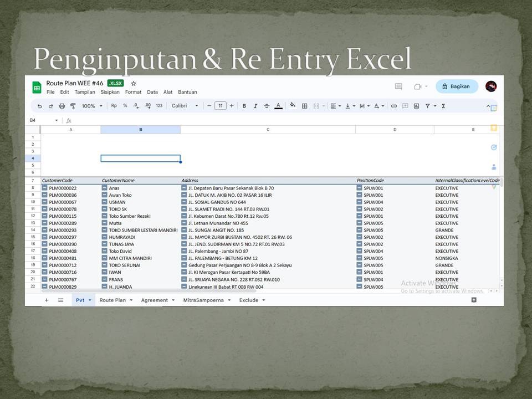The height and width of the screenshot is (399, 532).
Task: Open the Tasks side panel icon
Action: tap(494, 147)
